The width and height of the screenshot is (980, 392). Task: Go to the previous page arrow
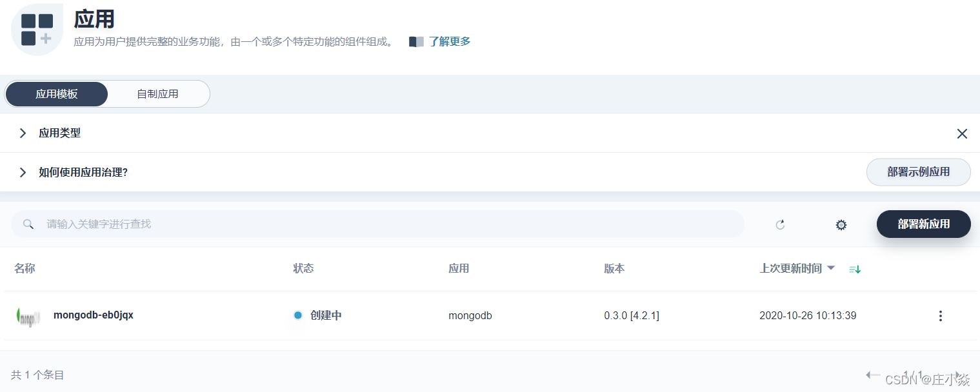click(x=873, y=375)
